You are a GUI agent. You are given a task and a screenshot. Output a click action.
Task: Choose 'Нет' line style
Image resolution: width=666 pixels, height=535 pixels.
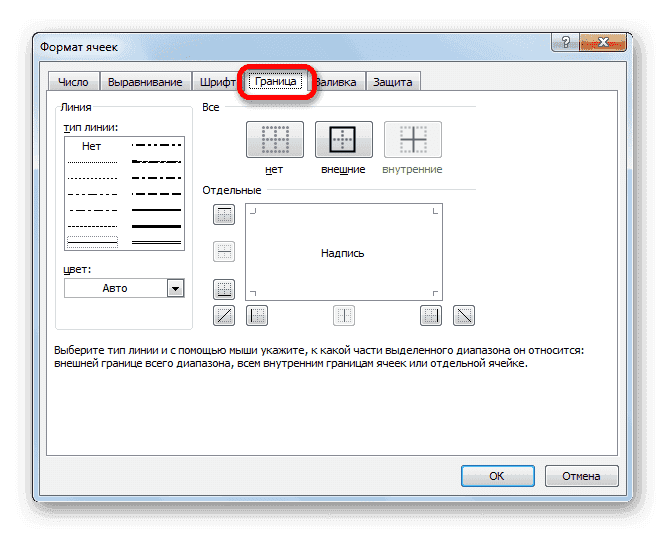point(92,146)
